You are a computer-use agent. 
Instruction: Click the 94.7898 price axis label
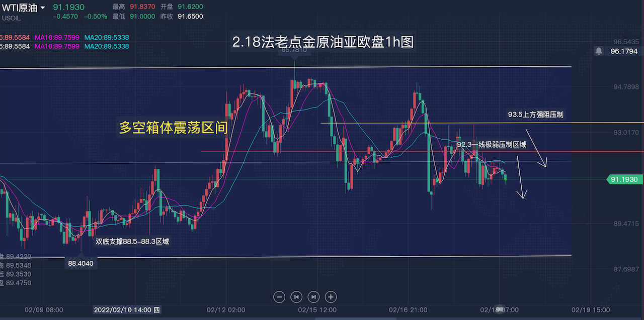pos(626,87)
